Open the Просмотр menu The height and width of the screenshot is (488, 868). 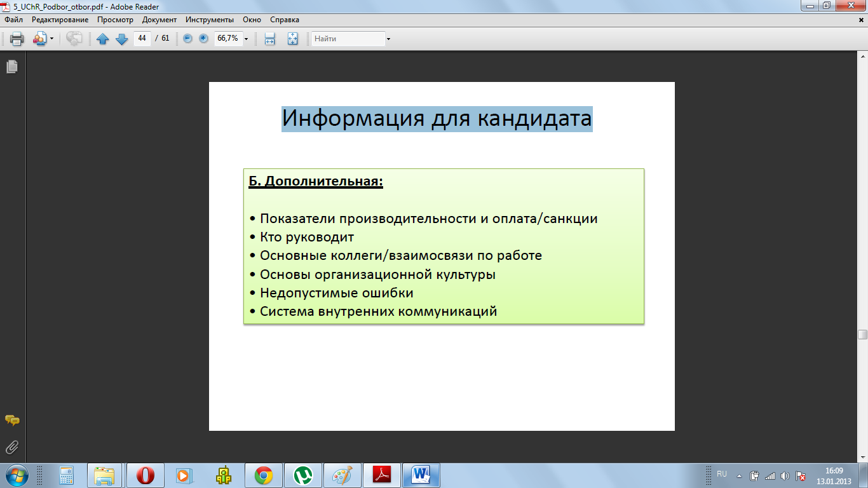click(x=115, y=20)
